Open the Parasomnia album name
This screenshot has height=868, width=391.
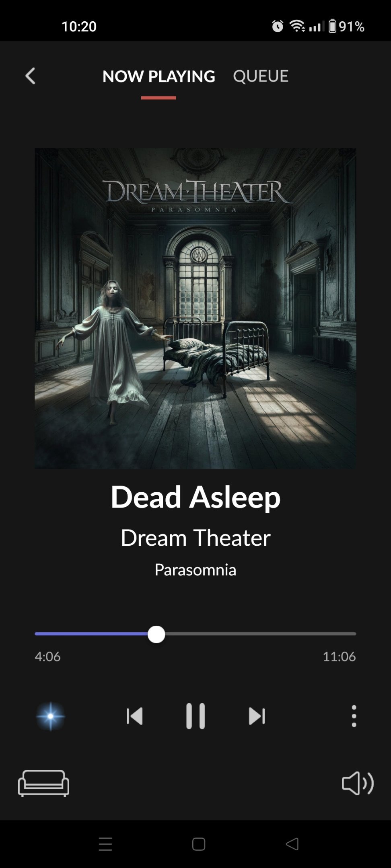coord(195,570)
